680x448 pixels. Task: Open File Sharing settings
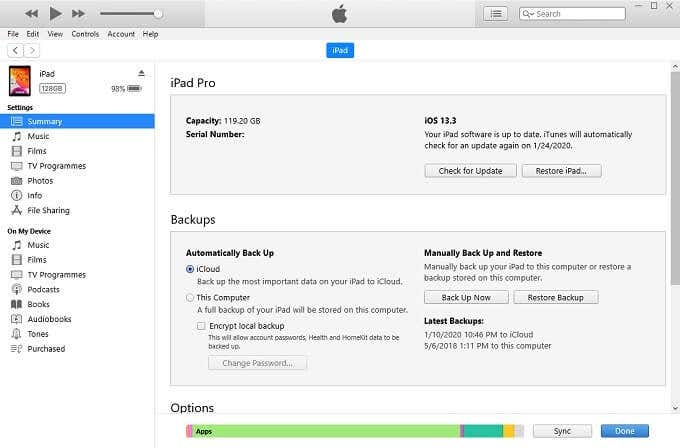click(x=48, y=210)
